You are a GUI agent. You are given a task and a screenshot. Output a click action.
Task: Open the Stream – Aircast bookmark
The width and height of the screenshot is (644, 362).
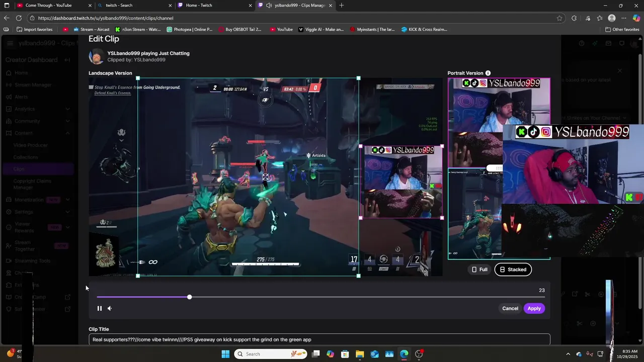pos(91,30)
